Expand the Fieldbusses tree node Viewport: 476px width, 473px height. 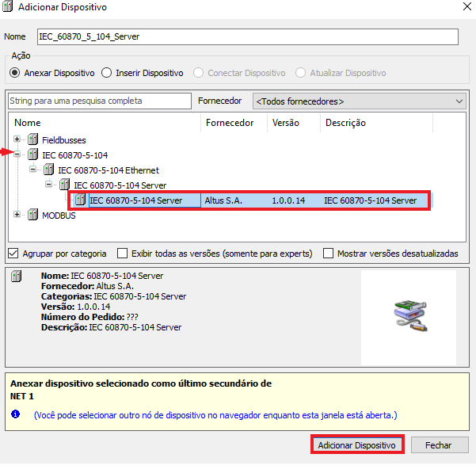click(x=18, y=140)
